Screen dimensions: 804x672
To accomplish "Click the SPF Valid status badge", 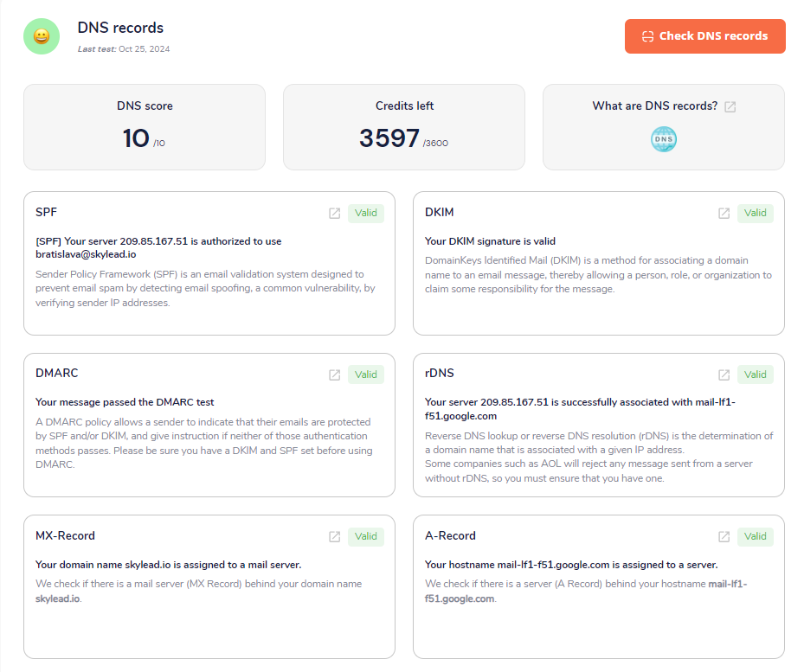I will click(x=366, y=214).
